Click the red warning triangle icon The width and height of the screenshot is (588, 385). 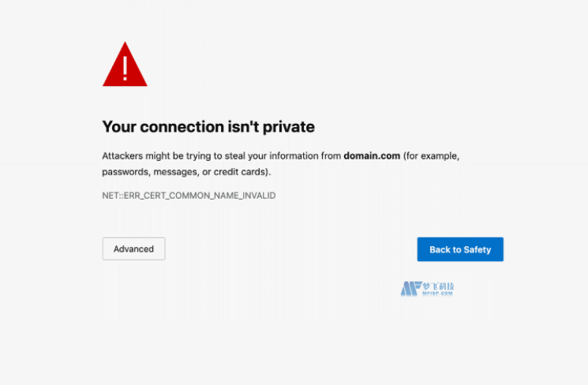pyautogui.click(x=125, y=66)
